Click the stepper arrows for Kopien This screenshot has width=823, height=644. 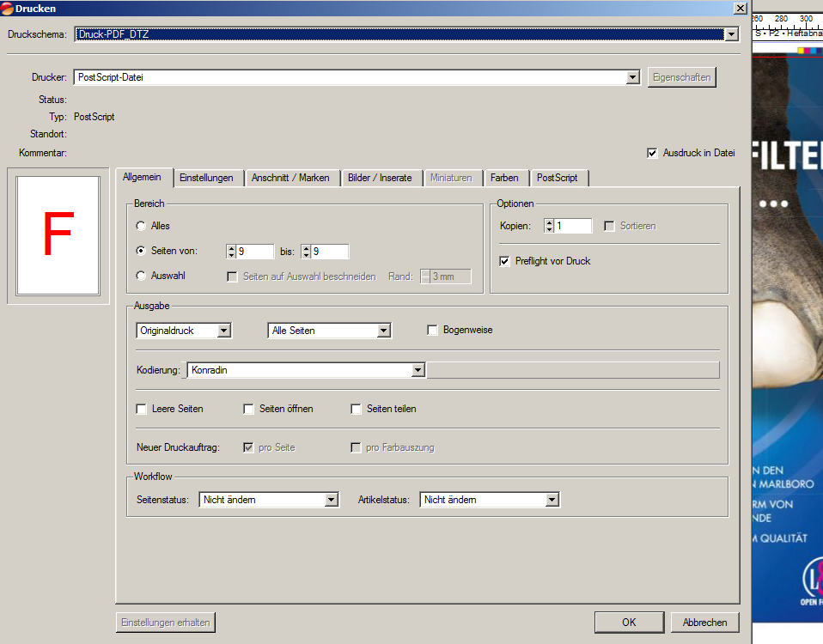(x=548, y=226)
